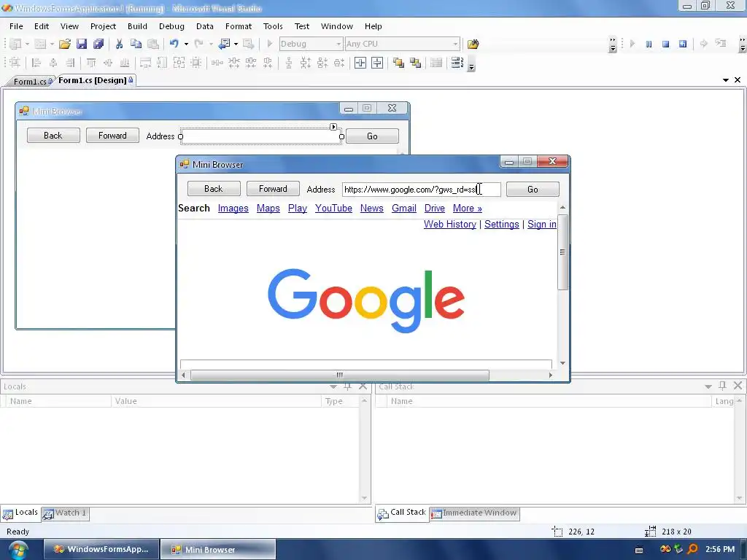Click the Add New Item toolbar icon
The height and width of the screenshot is (560, 747).
41,44
